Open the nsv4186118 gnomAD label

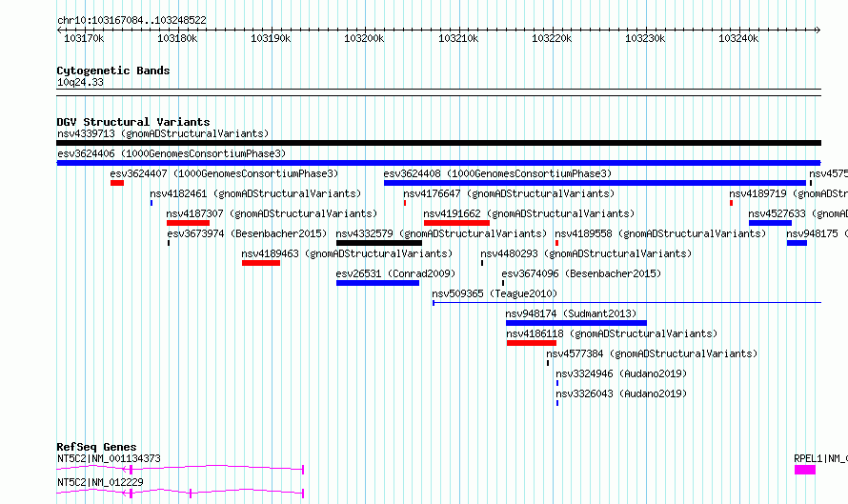tap(612, 333)
